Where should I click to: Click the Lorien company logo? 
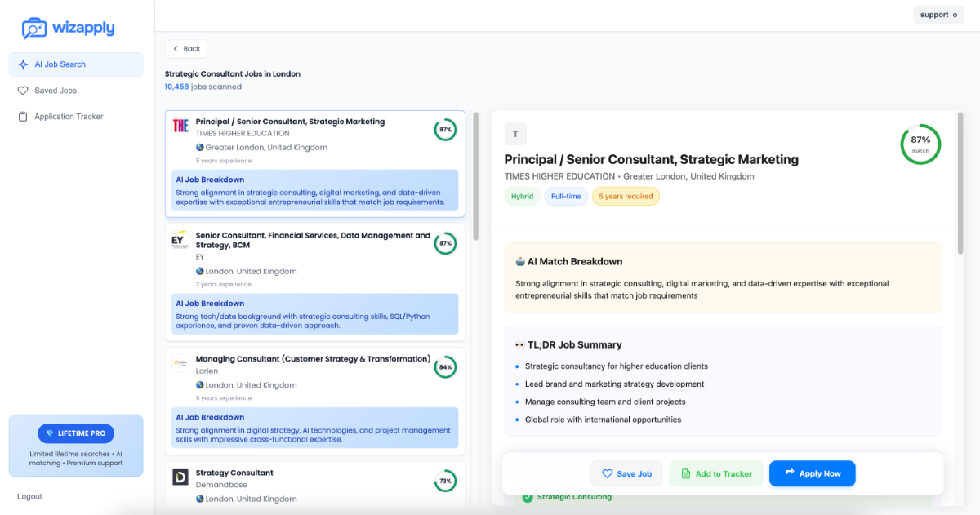click(x=180, y=363)
